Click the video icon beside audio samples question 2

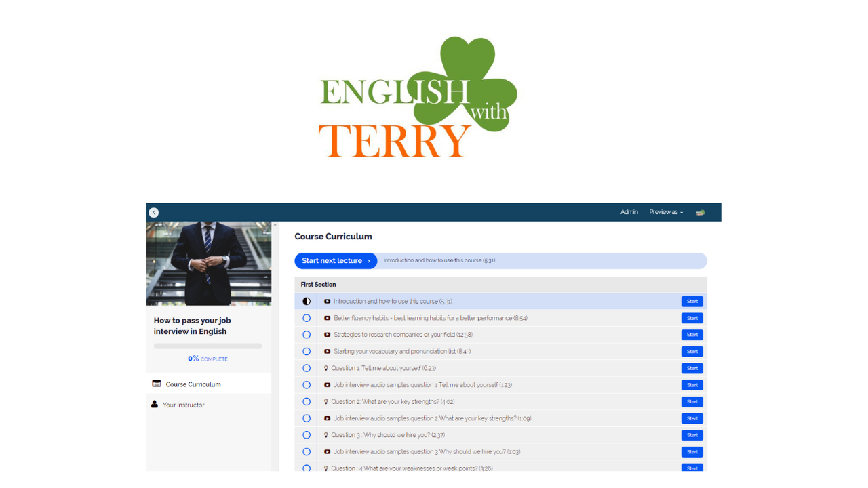click(328, 418)
